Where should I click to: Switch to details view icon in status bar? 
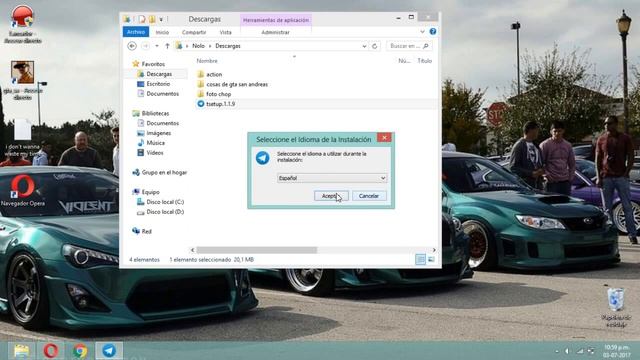420,259
